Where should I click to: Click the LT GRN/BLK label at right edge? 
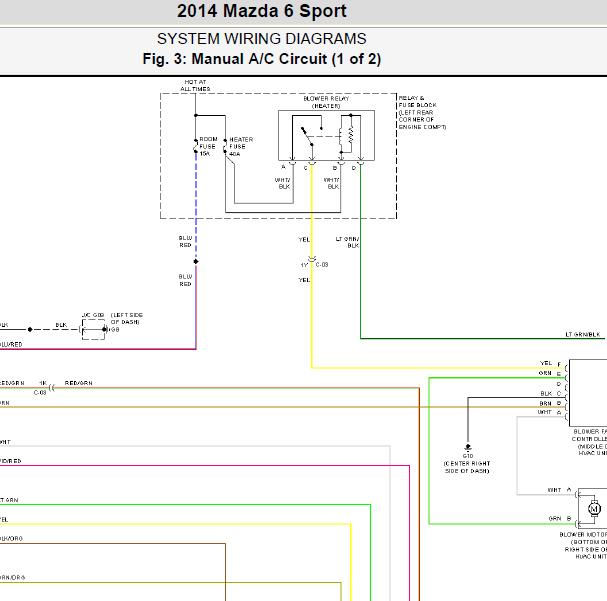[x=583, y=334]
